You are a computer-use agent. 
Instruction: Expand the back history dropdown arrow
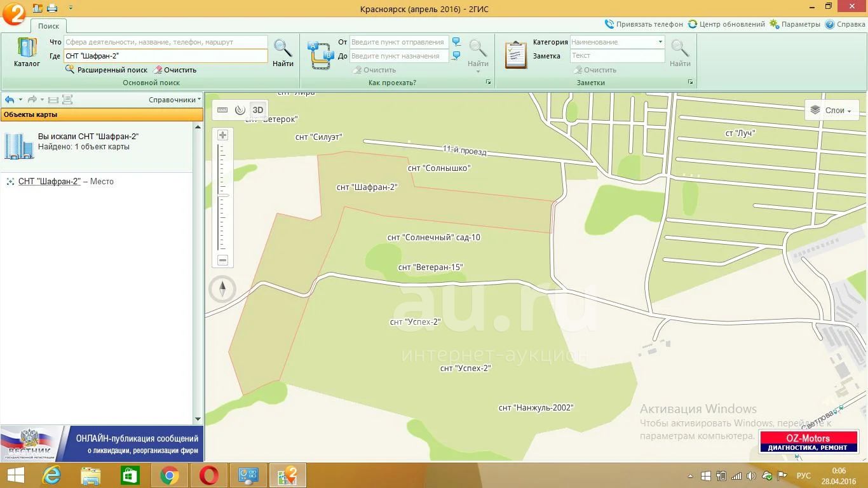[20, 100]
